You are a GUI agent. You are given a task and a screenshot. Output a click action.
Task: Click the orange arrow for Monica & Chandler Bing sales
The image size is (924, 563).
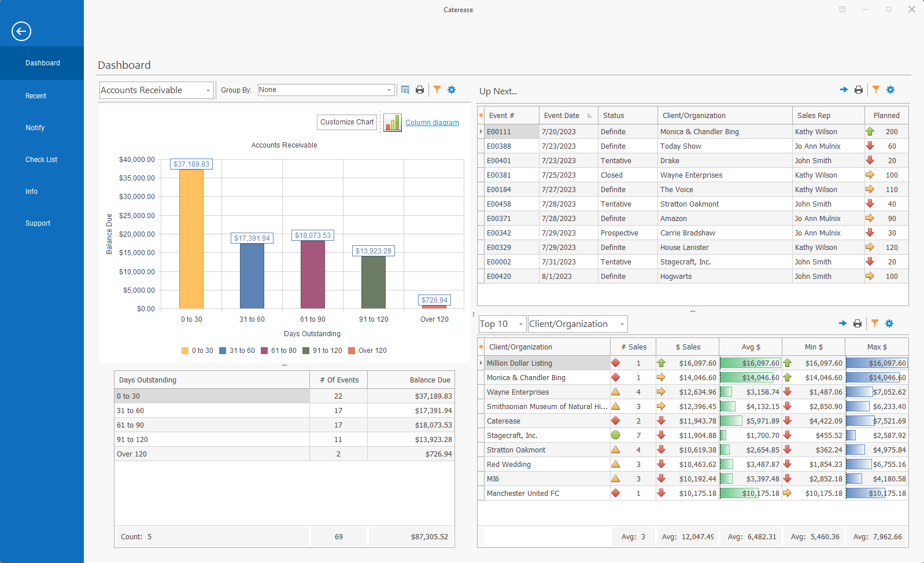(661, 377)
